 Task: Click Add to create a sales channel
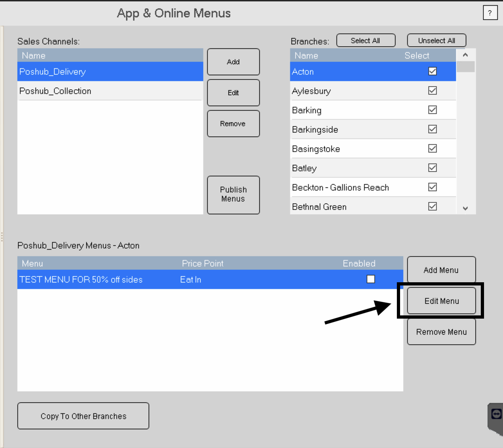[x=233, y=62]
